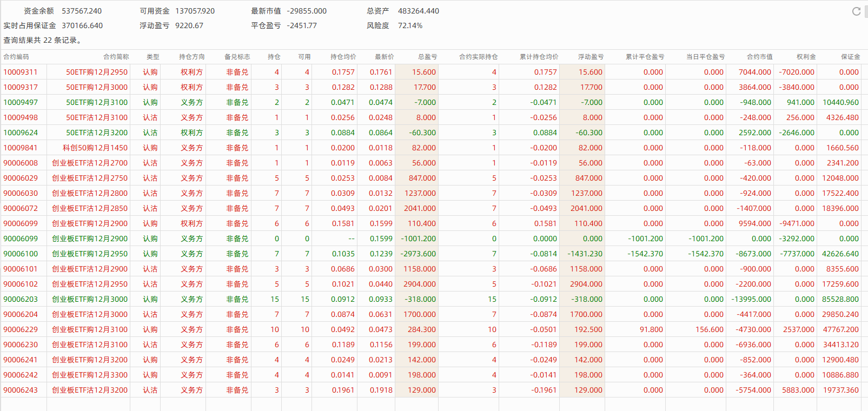Select the 50ETF沽12月3200 contract name
The image size is (868, 411).
tap(97, 132)
